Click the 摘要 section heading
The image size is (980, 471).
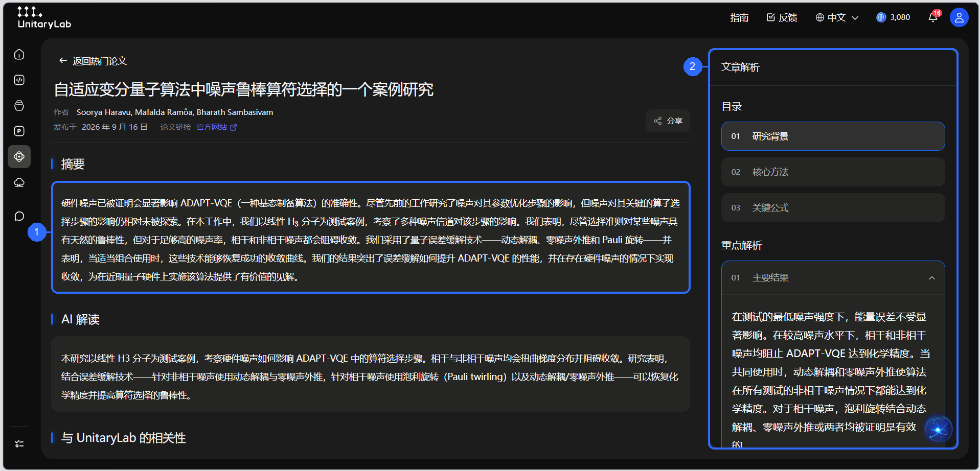tap(73, 164)
